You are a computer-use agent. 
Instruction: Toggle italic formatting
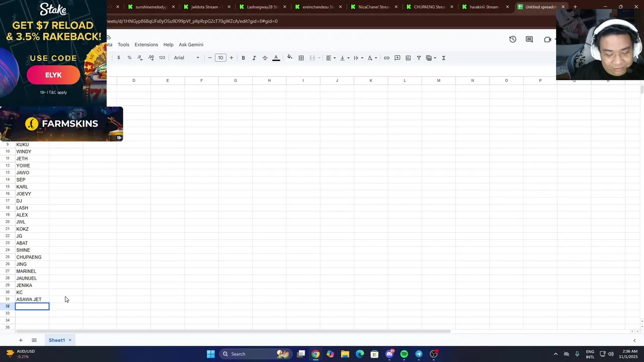254,58
